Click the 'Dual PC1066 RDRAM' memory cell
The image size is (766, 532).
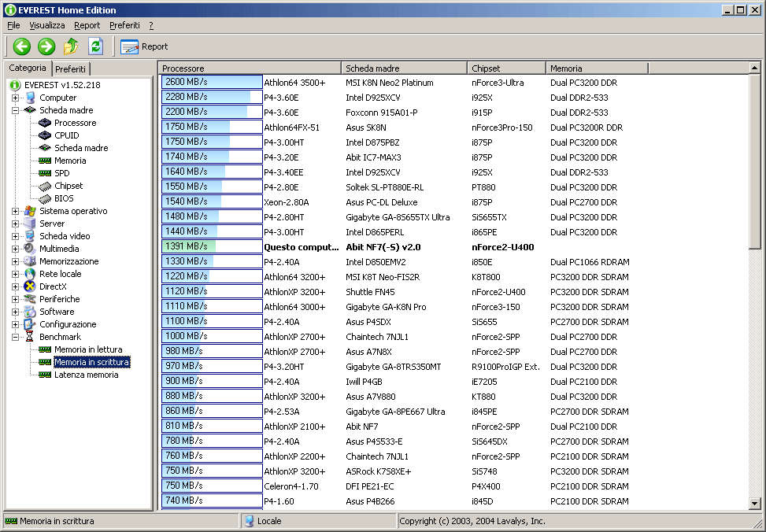(590, 262)
